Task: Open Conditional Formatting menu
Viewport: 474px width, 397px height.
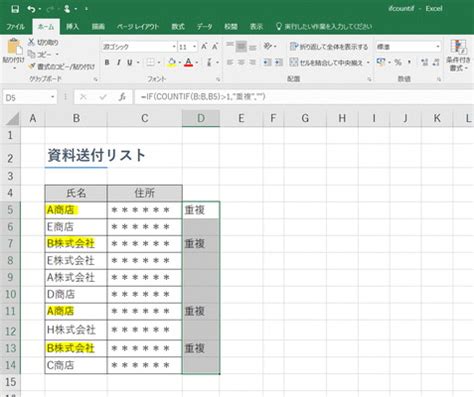Action: pos(459,55)
